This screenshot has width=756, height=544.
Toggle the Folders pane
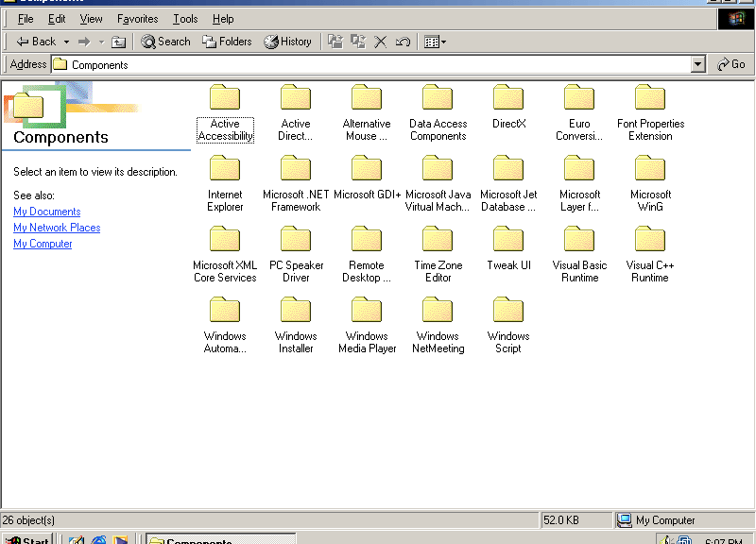point(227,42)
